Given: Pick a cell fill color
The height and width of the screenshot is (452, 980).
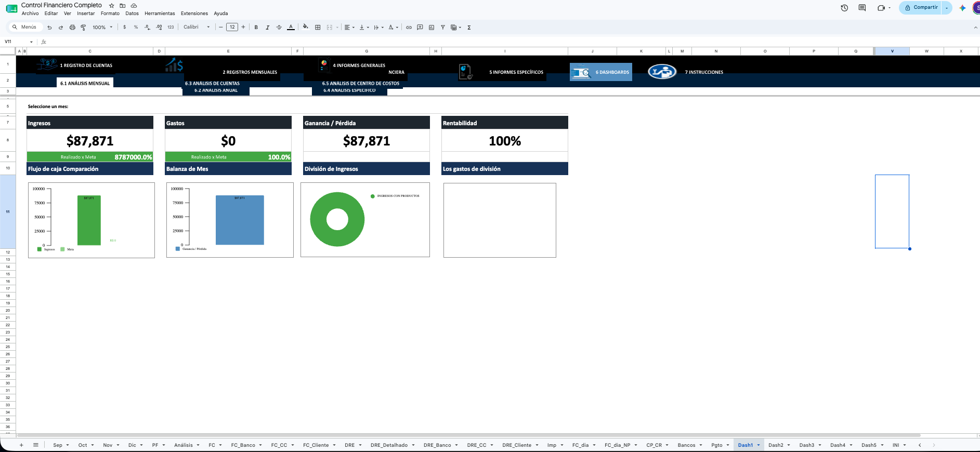Looking at the screenshot, I should tap(306, 28).
